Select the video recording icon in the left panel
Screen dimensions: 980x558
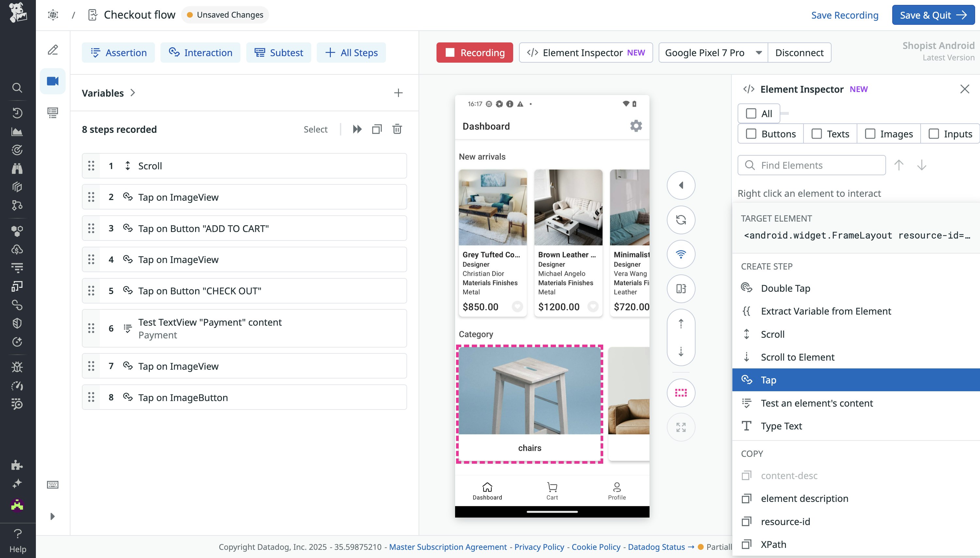click(x=53, y=81)
